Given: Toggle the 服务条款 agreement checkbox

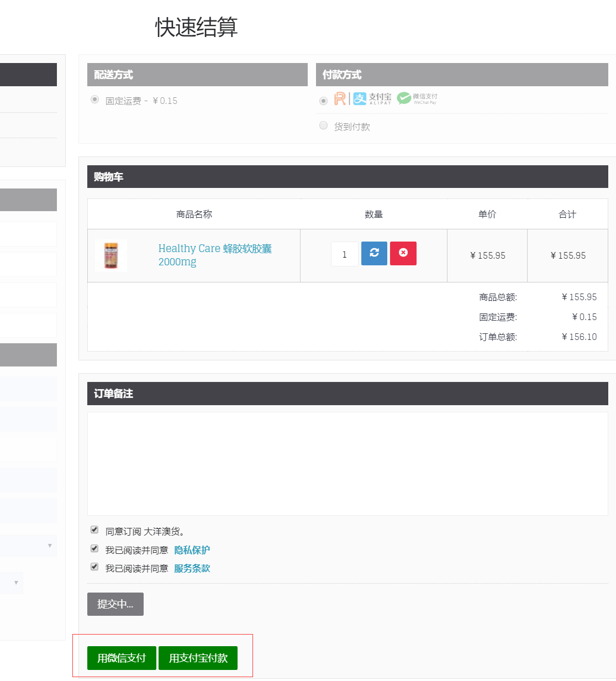Looking at the screenshot, I should [x=94, y=567].
